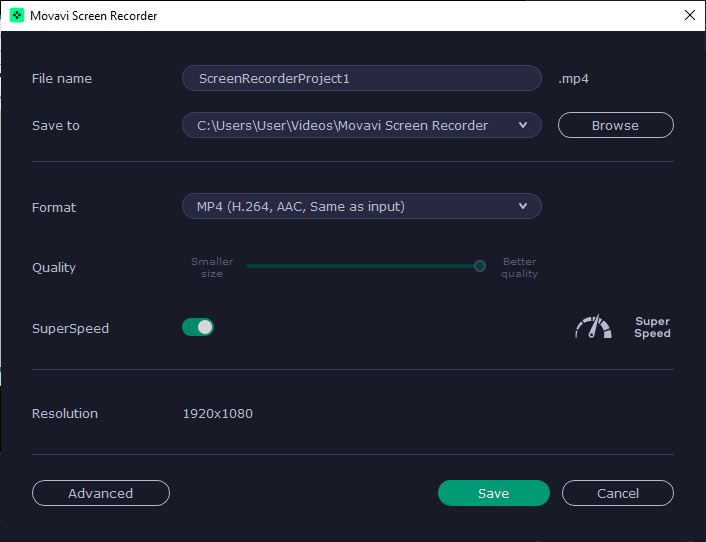Click the 'Better quality' slider label
Viewport: 706px width, 542px height.
520,267
